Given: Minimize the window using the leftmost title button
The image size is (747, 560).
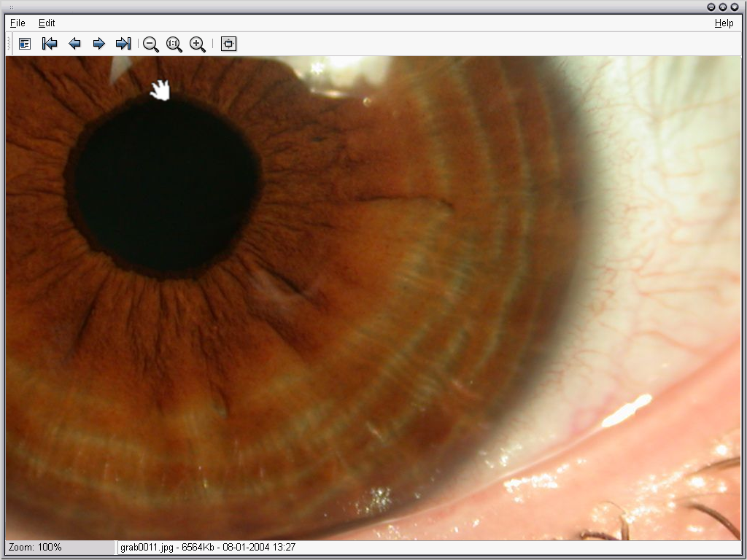Looking at the screenshot, I should 711,7.
